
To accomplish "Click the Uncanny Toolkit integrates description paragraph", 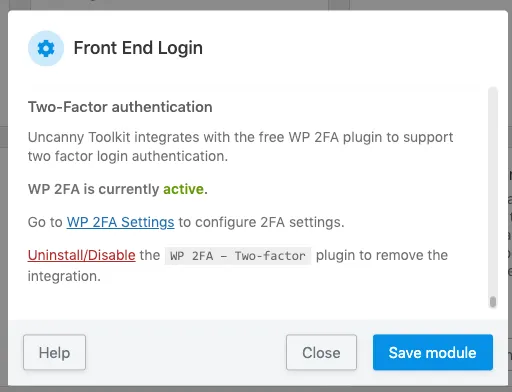I will click(x=240, y=147).
